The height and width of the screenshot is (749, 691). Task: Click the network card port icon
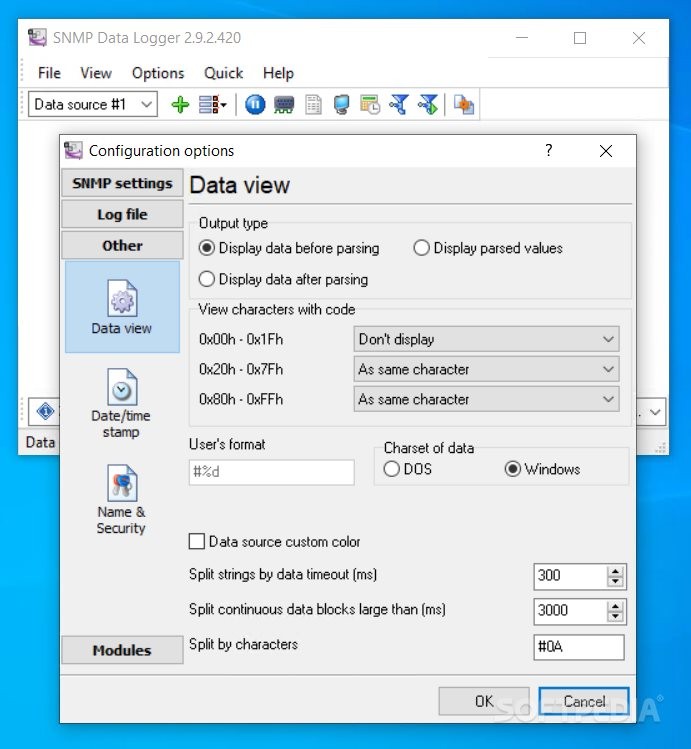[x=284, y=104]
